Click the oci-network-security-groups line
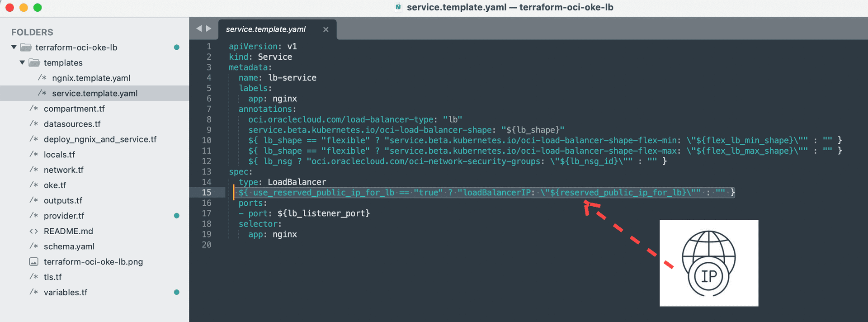The height and width of the screenshot is (322, 868). [458, 161]
